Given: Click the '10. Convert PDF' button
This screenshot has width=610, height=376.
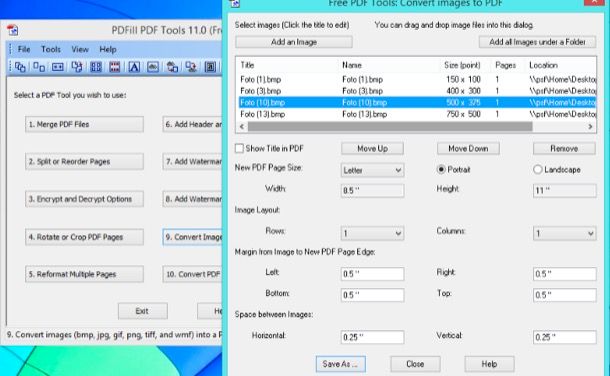Looking at the screenshot, I should pyautogui.click(x=192, y=274).
